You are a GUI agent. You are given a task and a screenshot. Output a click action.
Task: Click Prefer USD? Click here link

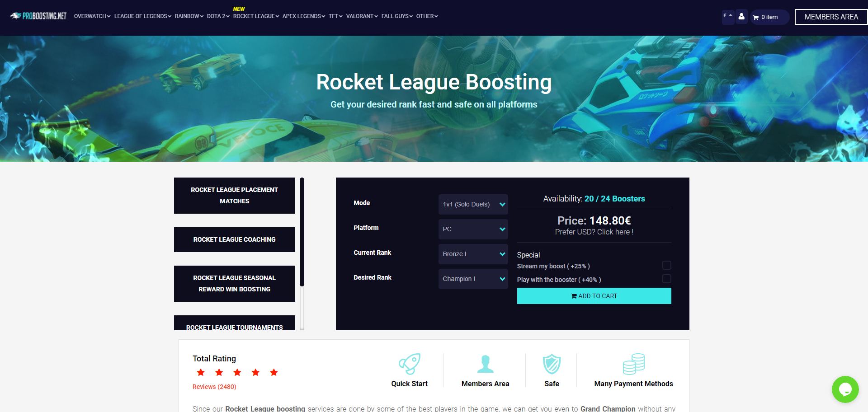(x=594, y=232)
